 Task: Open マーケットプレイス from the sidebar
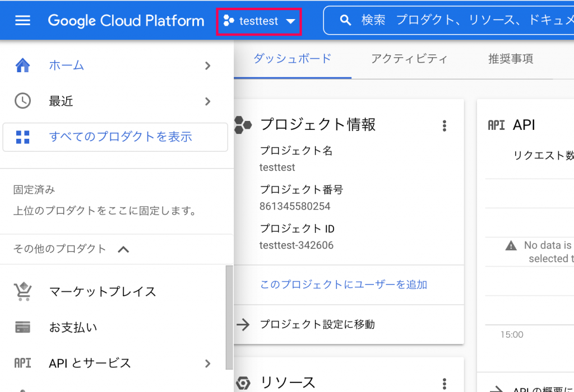pyautogui.click(x=103, y=291)
